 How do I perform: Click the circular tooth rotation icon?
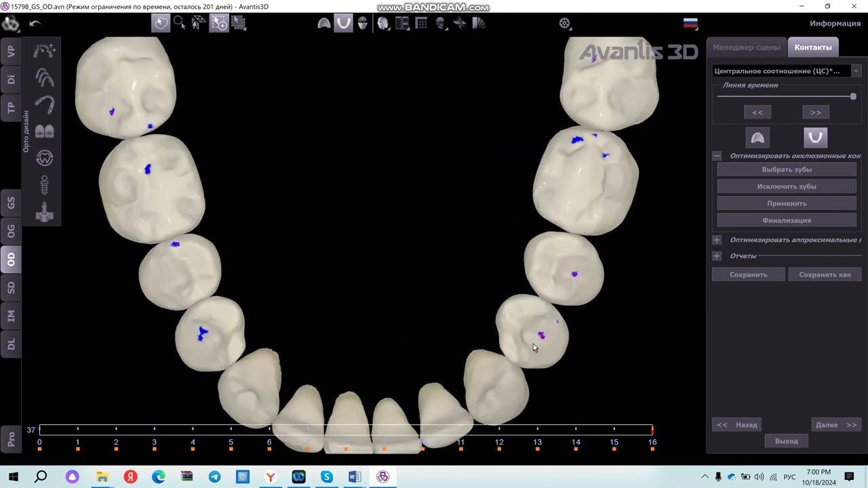pos(44,158)
